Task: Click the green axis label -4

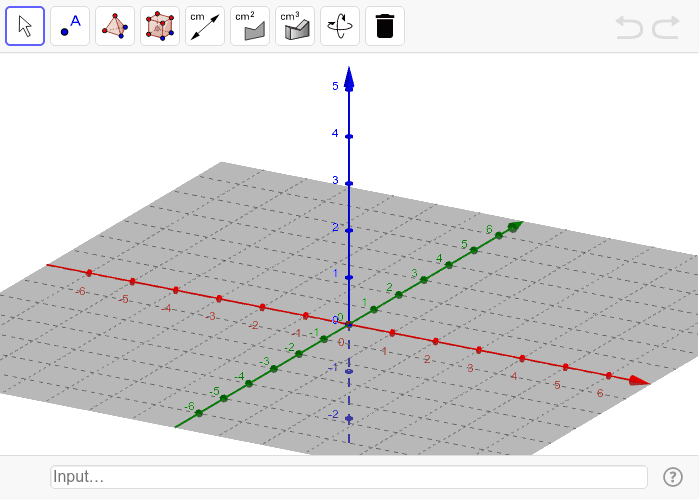Action: (x=240, y=376)
